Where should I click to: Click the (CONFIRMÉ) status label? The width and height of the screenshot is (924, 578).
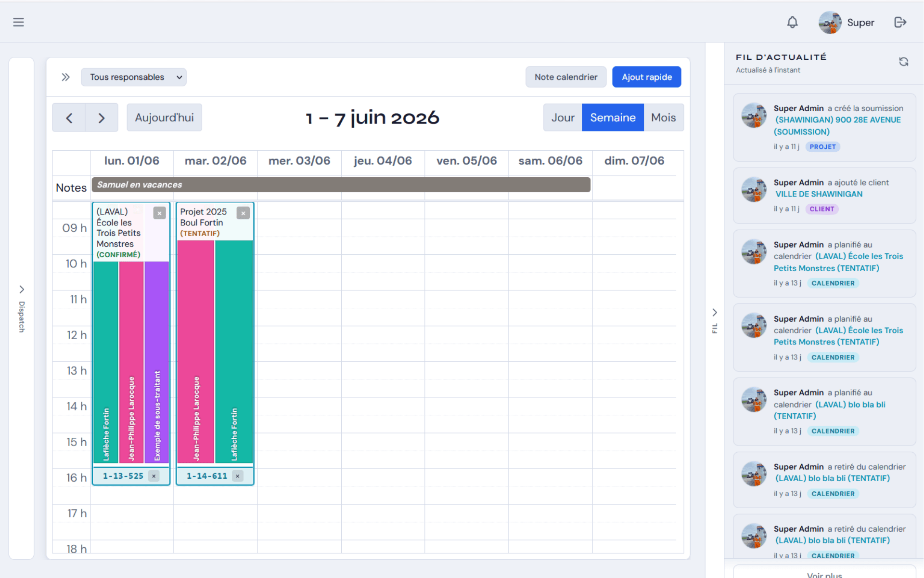[x=118, y=255]
